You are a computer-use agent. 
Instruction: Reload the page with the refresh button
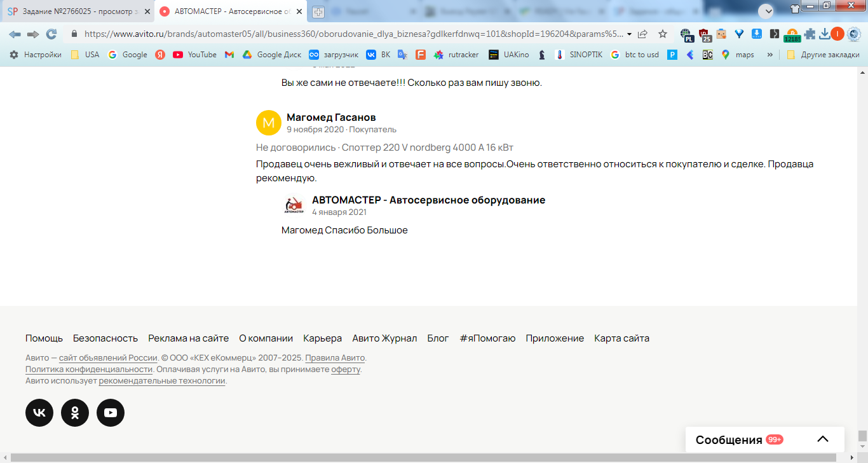pyautogui.click(x=51, y=34)
